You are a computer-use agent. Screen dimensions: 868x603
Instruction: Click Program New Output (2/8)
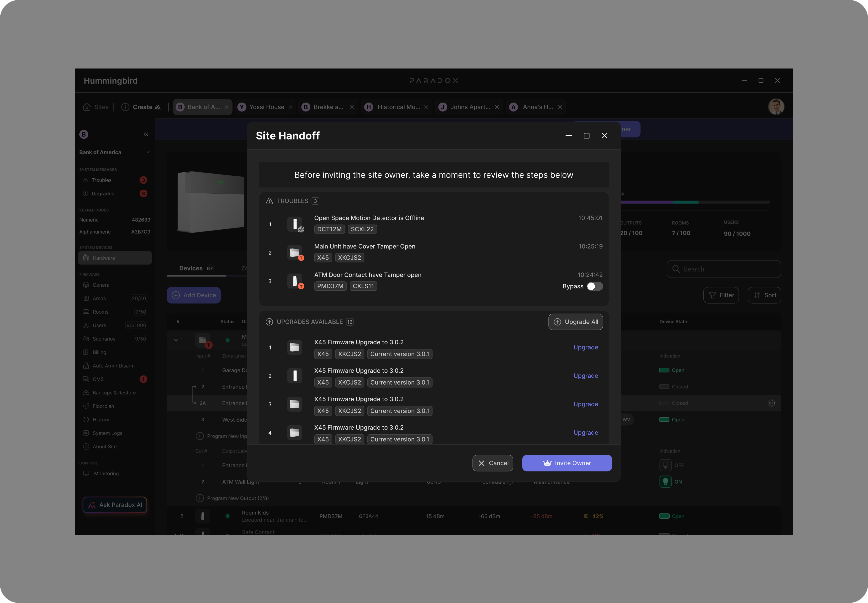[x=232, y=498]
